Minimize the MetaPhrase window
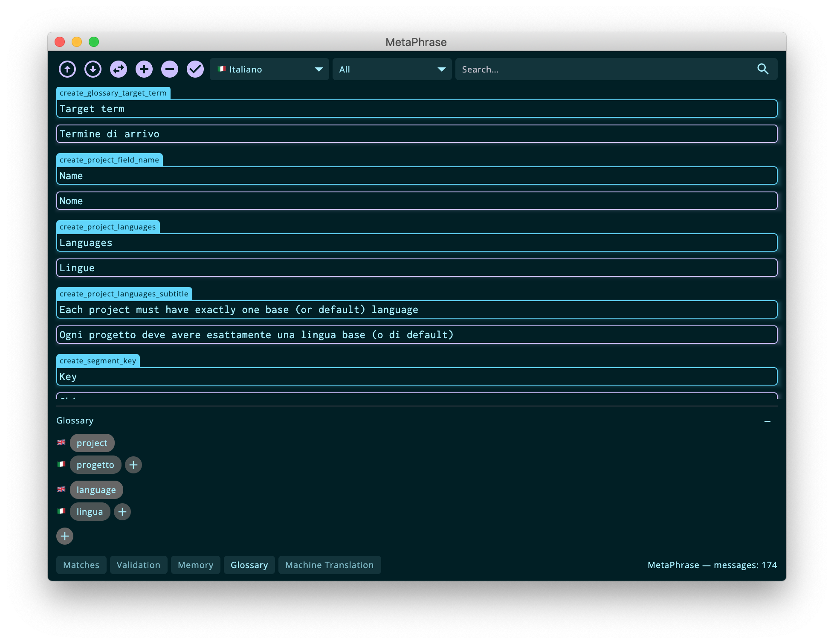Image resolution: width=834 pixels, height=644 pixels. click(77, 42)
